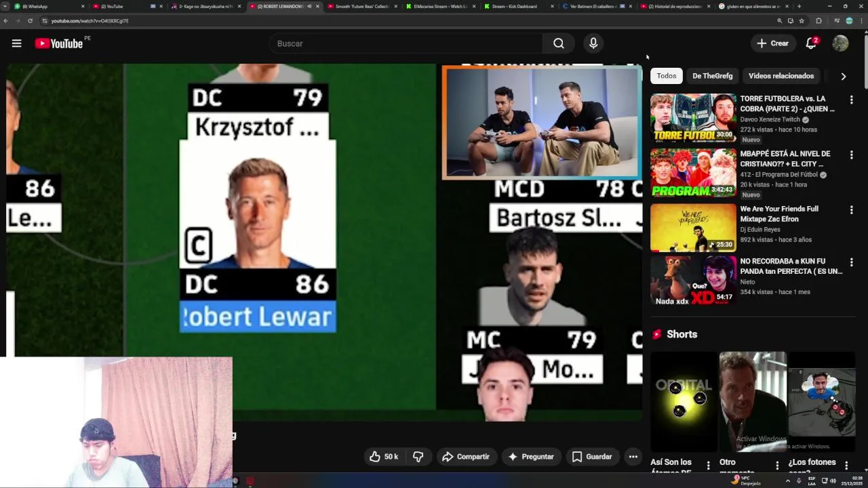Open volume control in system tray
Viewport: 868px width, 488px height.
point(833,481)
